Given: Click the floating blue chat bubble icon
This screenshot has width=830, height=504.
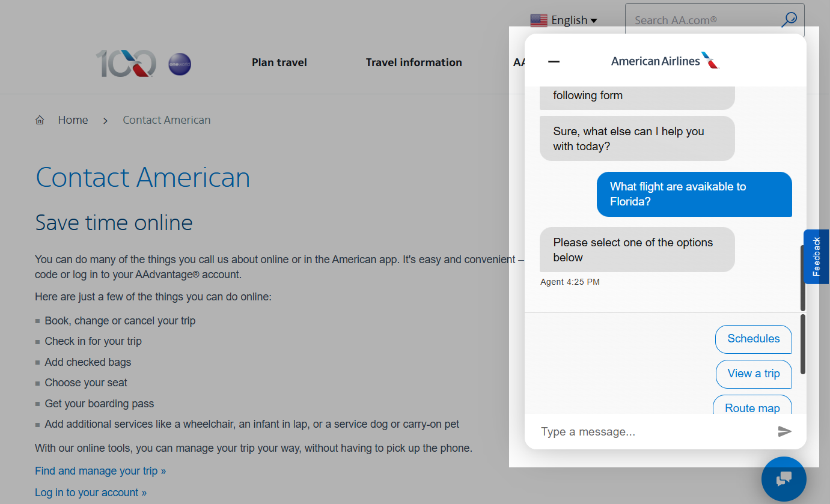Looking at the screenshot, I should point(783,479).
